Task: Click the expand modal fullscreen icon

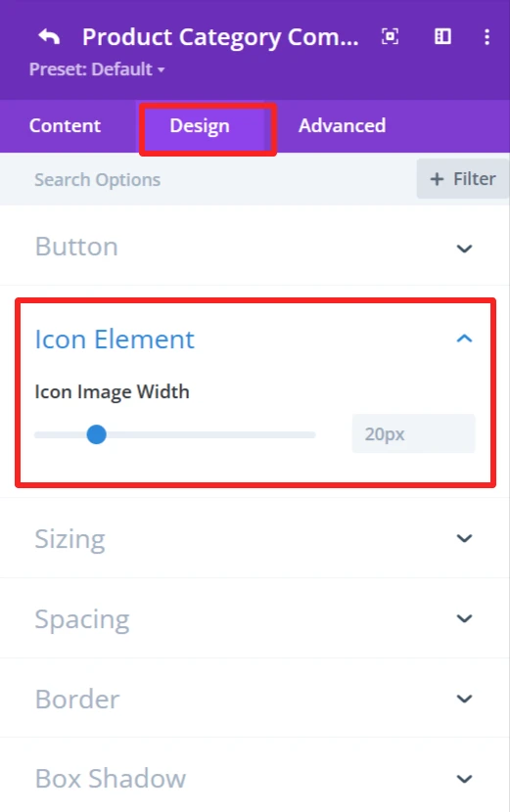Action: [391, 36]
